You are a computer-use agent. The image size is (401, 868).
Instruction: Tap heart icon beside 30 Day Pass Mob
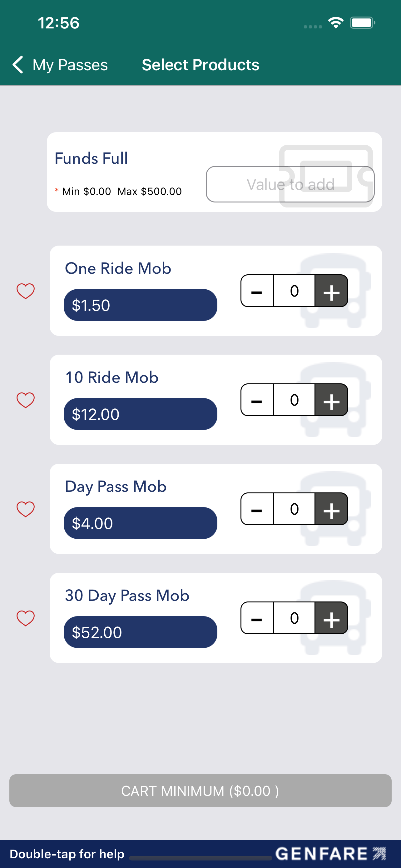(26, 618)
